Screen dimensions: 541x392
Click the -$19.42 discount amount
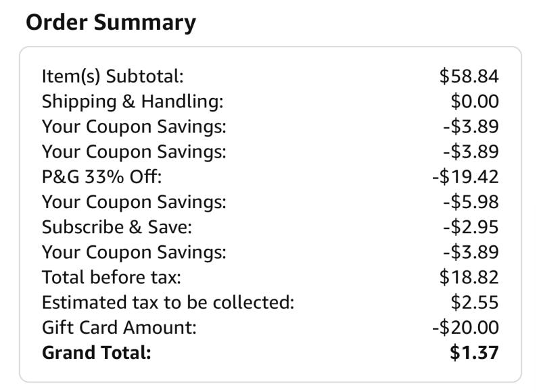[x=465, y=177]
